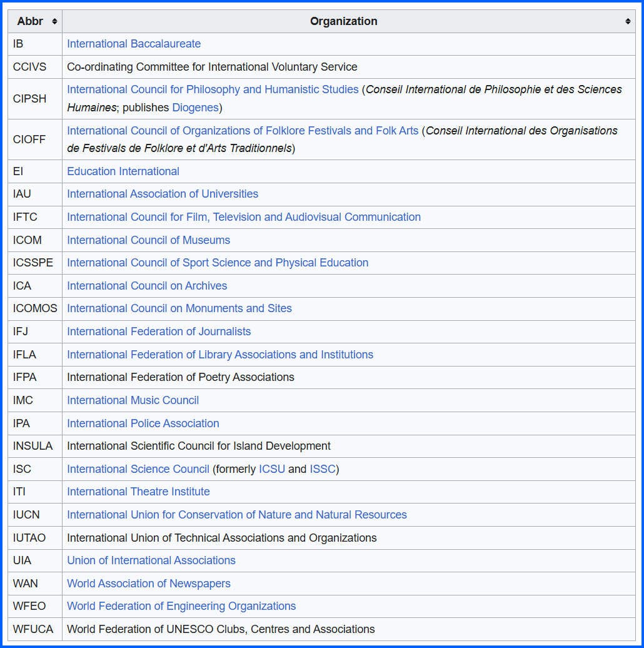Viewport: 644px width, 648px height.
Task: Select the IB abbreviation cell
Action: tap(34, 44)
